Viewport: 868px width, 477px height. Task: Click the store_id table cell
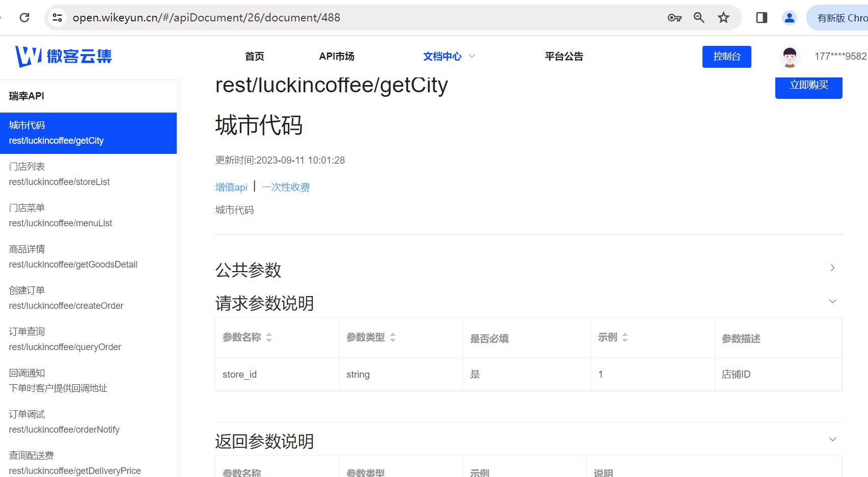(x=277, y=375)
